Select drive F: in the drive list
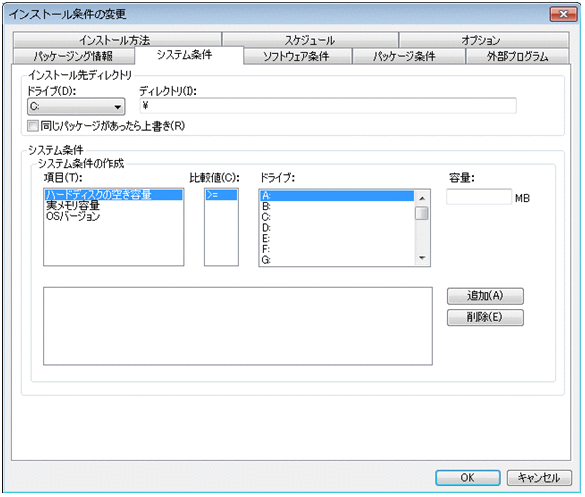Viewport: 585px width, 497px height. (337, 249)
